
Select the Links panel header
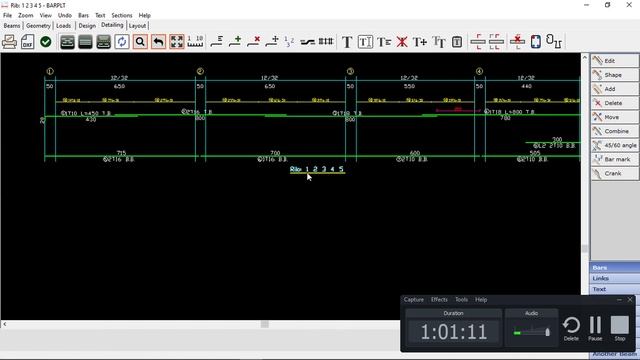615,278
